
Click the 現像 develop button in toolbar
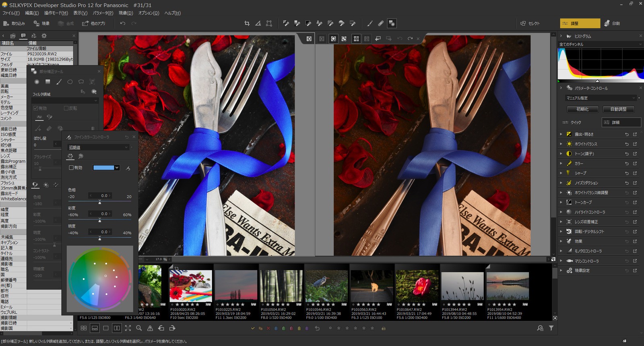(42, 23)
